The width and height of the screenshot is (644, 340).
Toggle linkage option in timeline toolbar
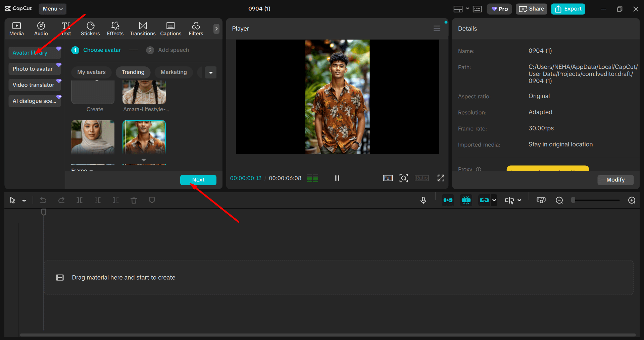click(x=484, y=200)
